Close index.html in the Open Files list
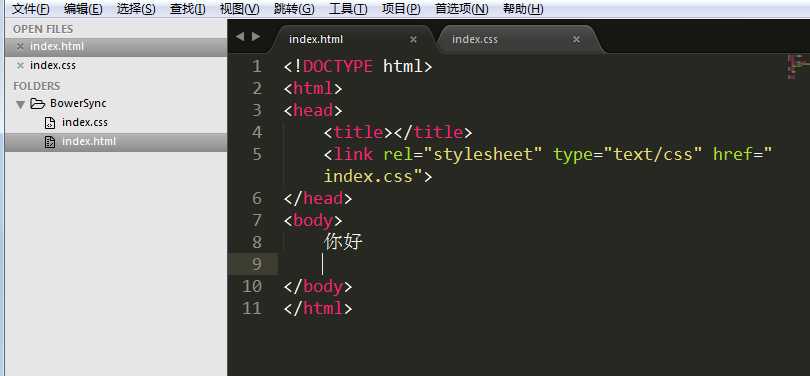The height and width of the screenshot is (376, 810). tap(20, 46)
